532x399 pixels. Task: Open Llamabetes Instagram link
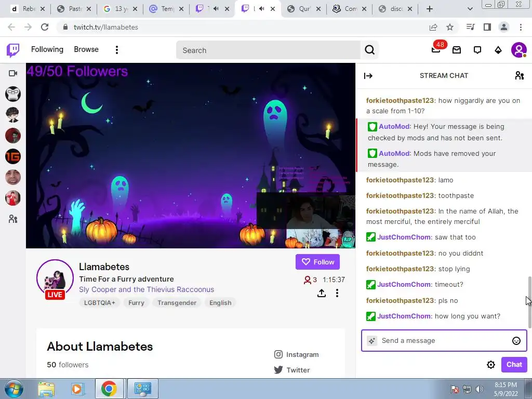(297, 354)
